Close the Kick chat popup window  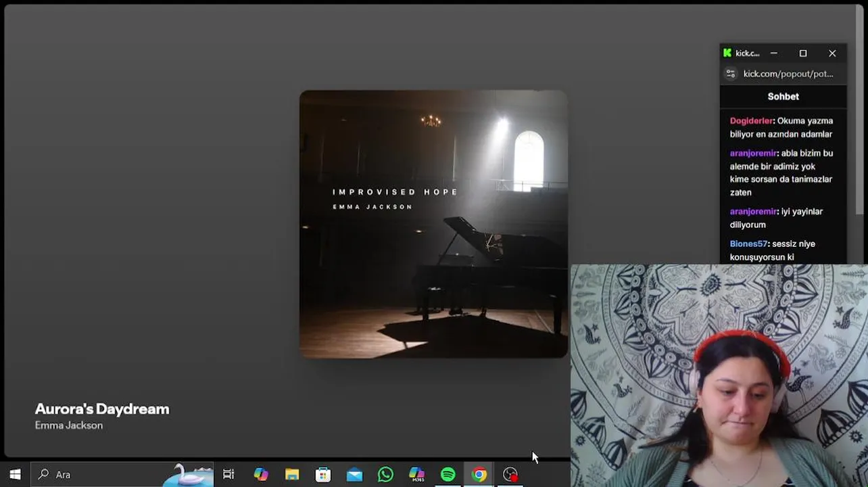pos(832,53)
